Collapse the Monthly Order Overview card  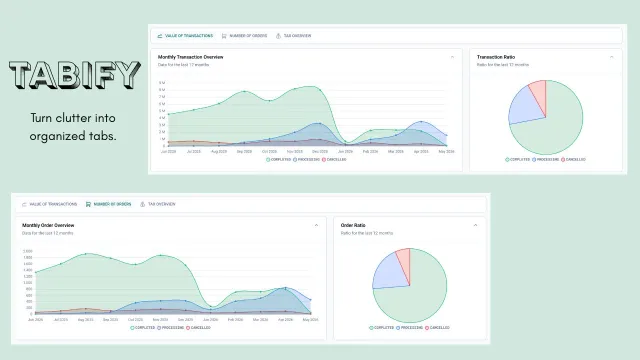[x=316, y=225]
